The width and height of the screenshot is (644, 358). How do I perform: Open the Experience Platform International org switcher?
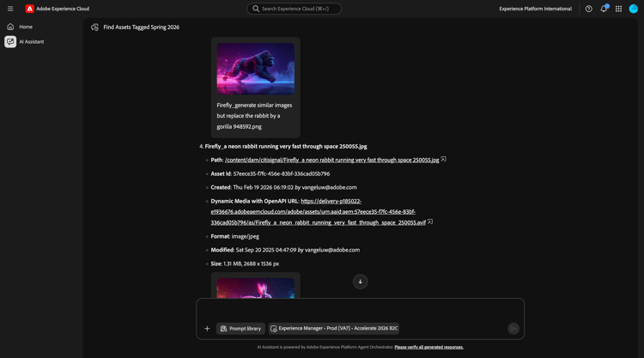click(535, 9)
